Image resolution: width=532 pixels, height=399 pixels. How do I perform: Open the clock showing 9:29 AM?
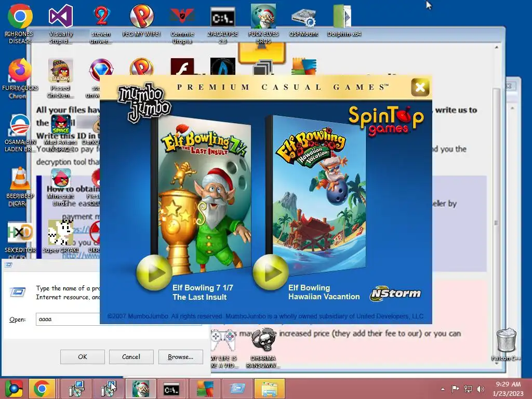point(508,389)
